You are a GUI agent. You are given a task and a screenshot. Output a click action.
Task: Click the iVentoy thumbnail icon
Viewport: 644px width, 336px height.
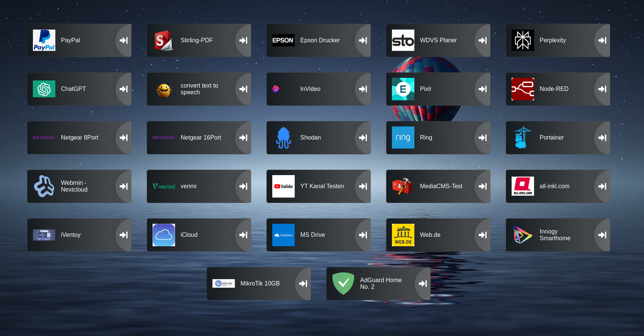tap(44, 235)
